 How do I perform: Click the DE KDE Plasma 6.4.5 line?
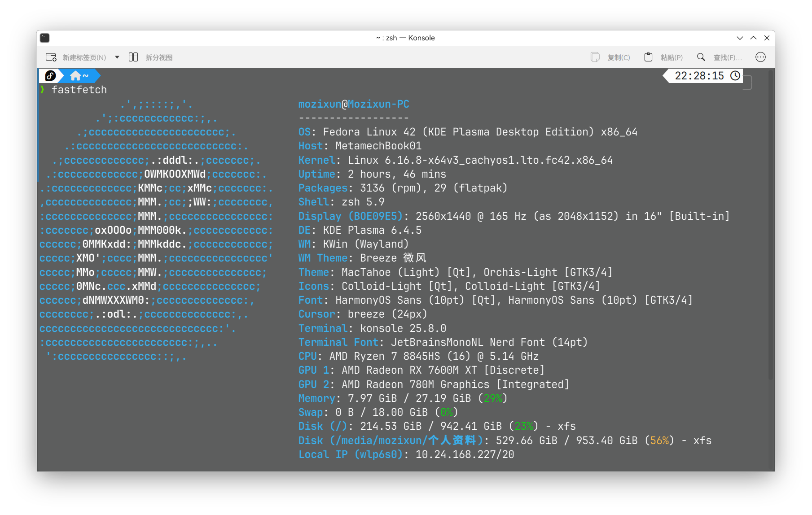360,230
